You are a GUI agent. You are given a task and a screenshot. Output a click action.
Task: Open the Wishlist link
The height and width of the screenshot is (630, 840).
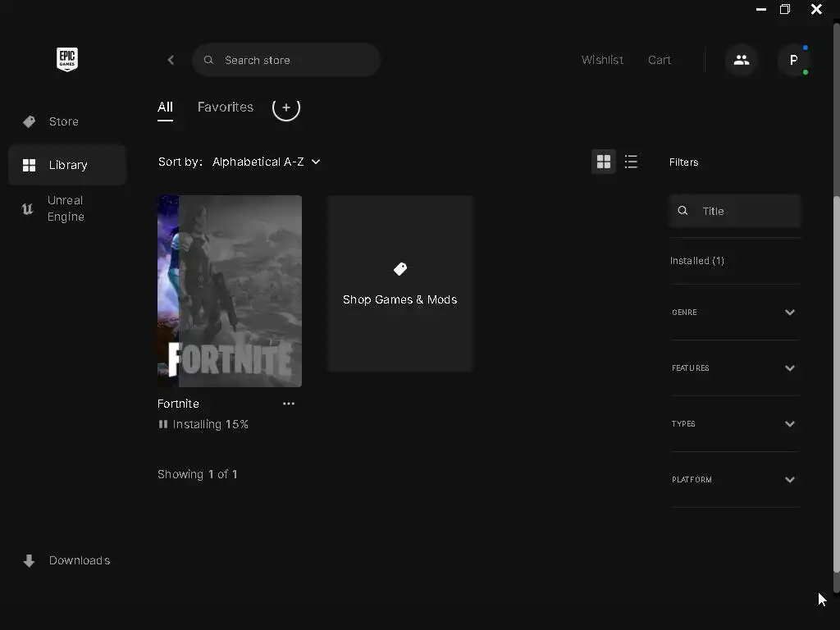tap(602, 60)
